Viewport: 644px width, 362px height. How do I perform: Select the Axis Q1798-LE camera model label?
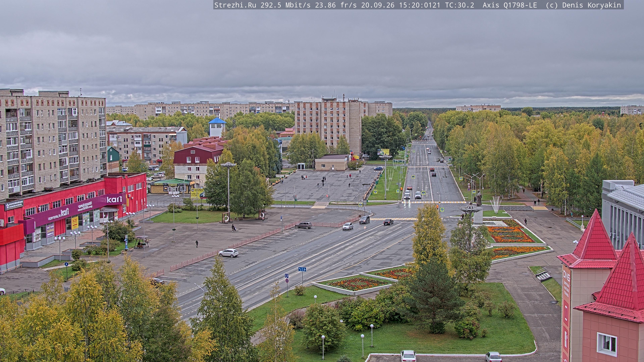pyautogui.click(x=510, y=5)
